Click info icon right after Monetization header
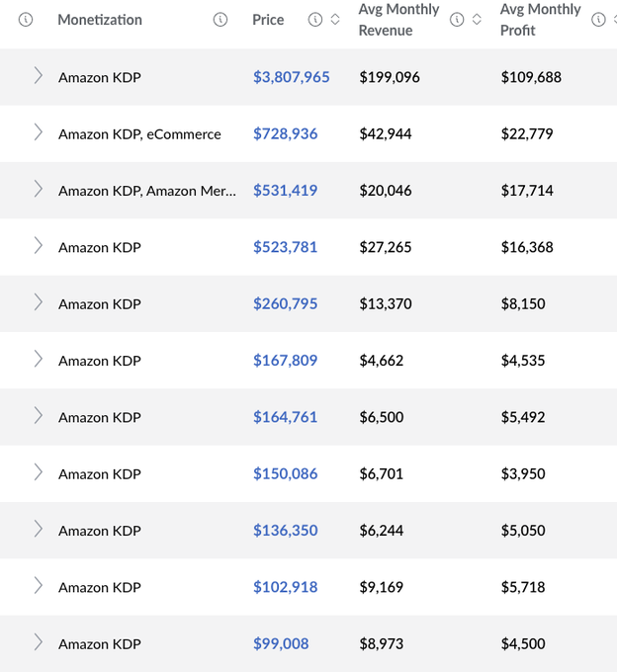The height and width of the screenshot is (672, 617). 220,20
